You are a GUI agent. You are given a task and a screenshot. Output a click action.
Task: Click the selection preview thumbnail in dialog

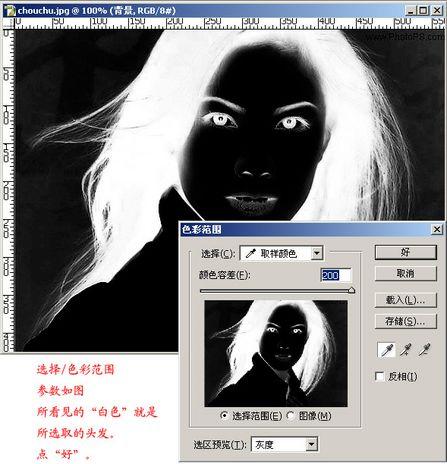point(276,353)
